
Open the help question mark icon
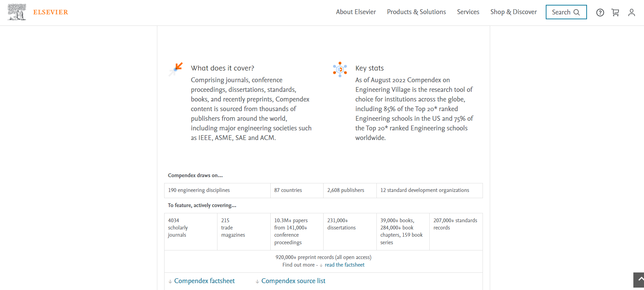pyautogui.click(x=600, y=12)
